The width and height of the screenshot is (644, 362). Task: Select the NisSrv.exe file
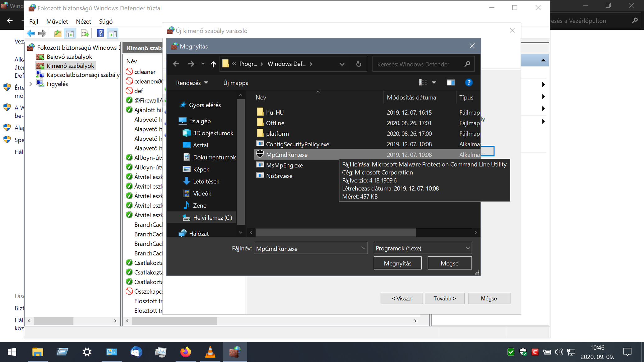tap(279, 176)
